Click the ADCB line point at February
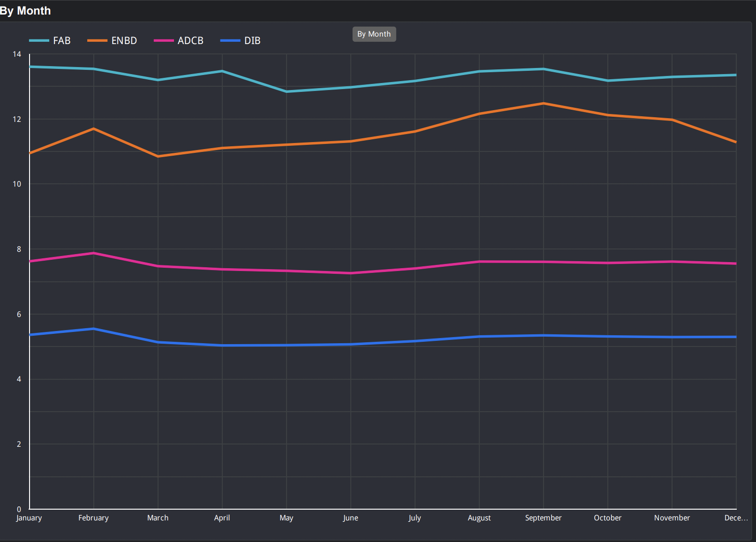 [x=94, y=253]
